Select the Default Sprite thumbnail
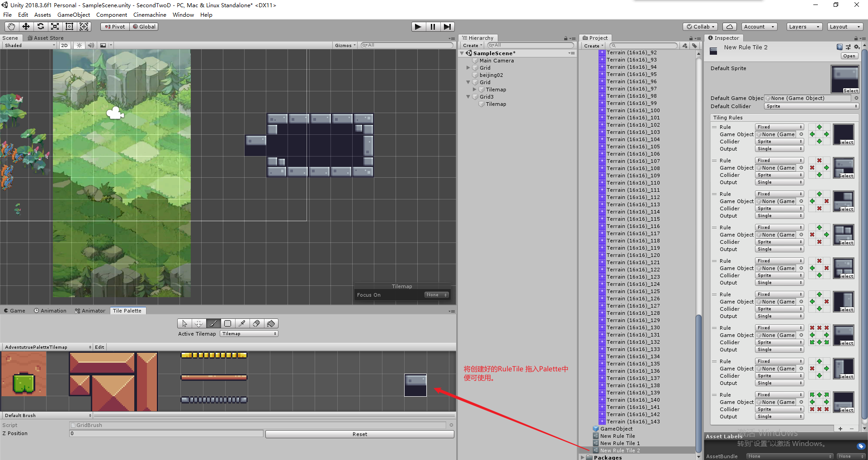868x460 pixels. click(844, 79)
